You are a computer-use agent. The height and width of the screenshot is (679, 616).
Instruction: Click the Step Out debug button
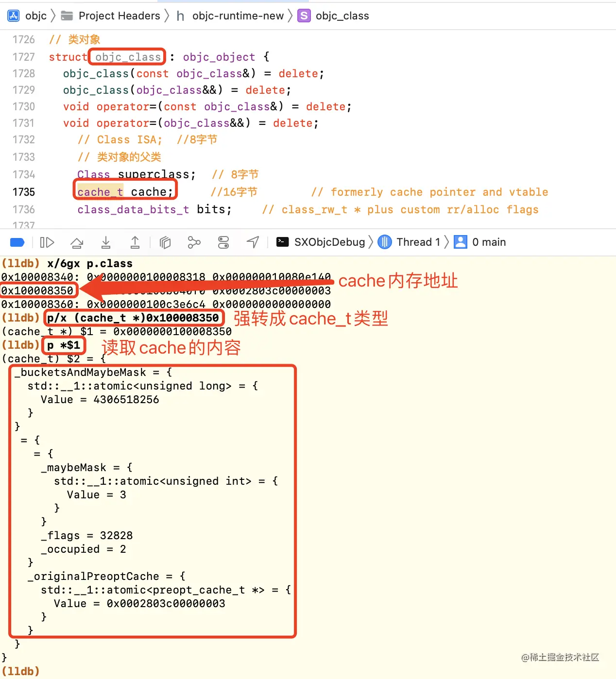pos(135,242)
